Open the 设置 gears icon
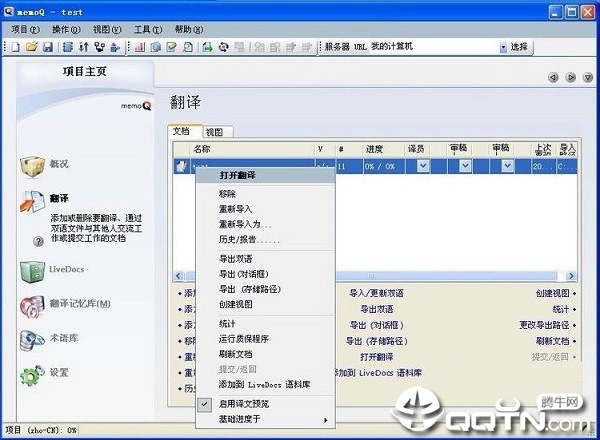Viewport: 600px width, 440px height. 32,375
